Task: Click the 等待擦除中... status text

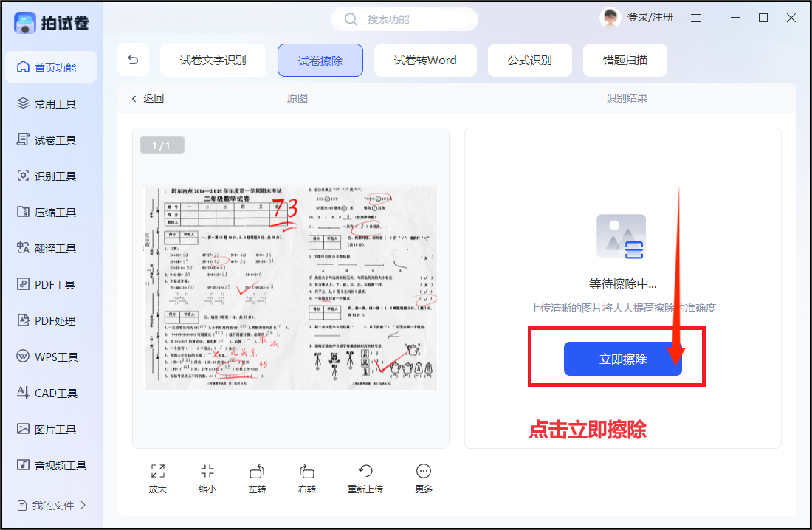Action: (622, 284)
